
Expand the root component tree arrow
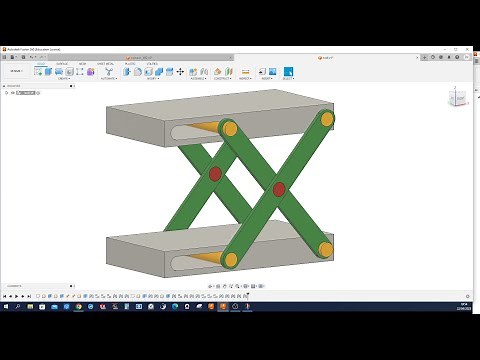point(7,93)
